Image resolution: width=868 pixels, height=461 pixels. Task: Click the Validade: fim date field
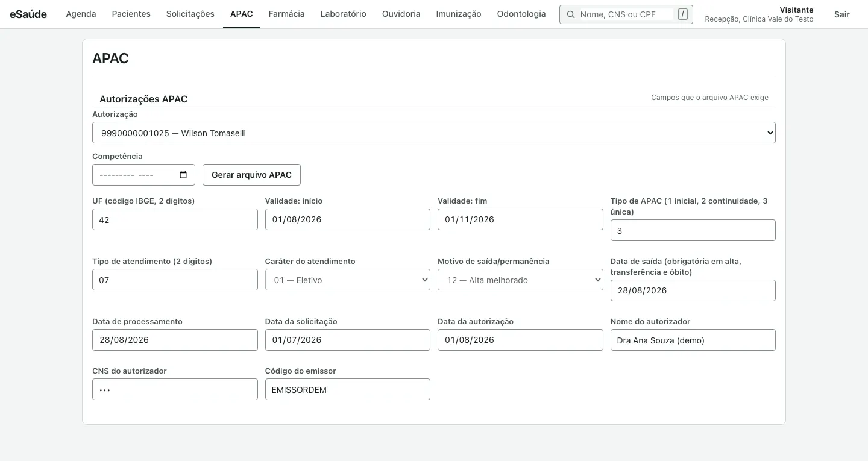click(x=520, y=219)
